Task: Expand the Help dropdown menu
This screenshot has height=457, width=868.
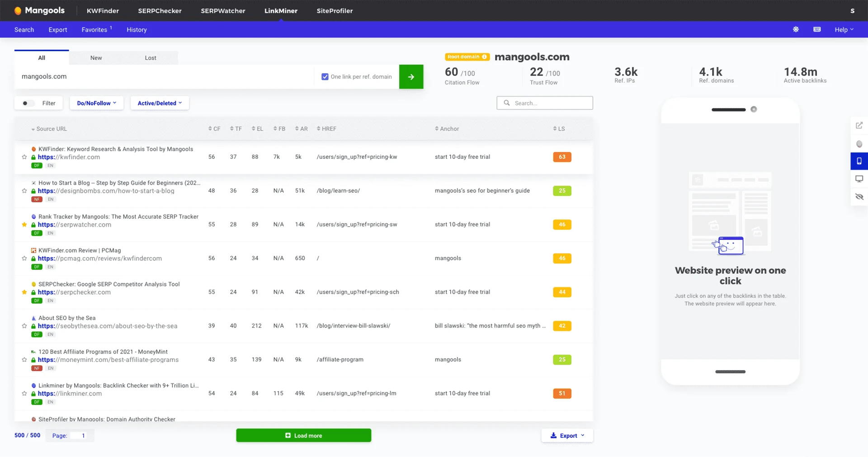Action: [843, 29]
